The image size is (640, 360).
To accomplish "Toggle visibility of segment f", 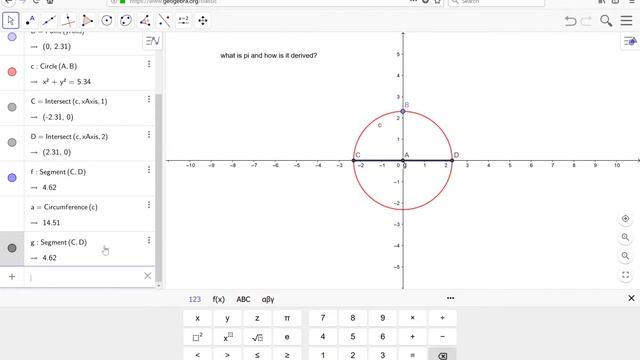I will pos(12,178).
